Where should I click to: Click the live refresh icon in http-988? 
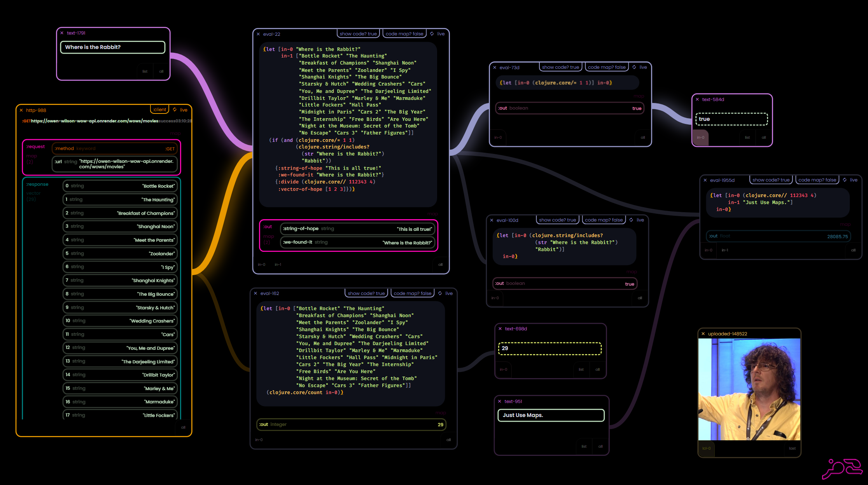(175, 110)
